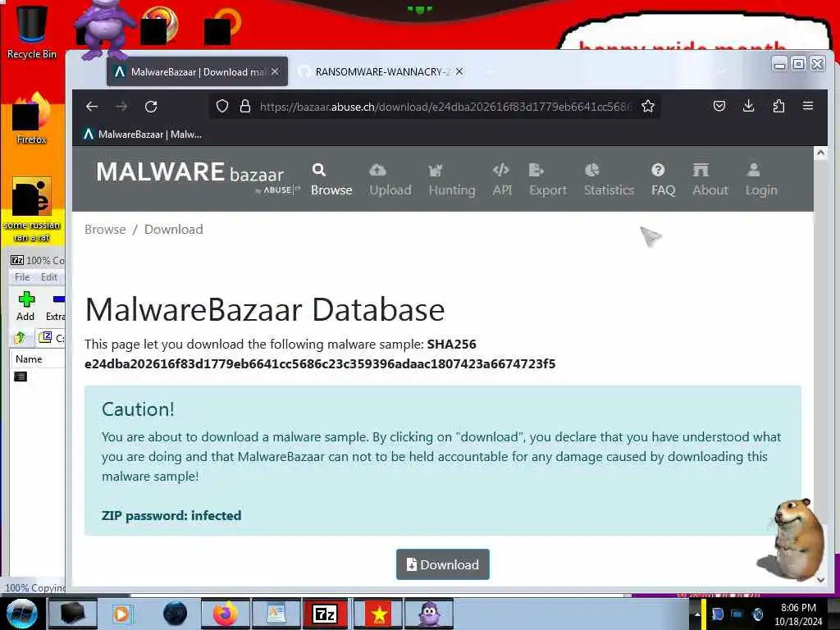This screenshot has height=630, width=840.
Task: Click the Name column header in 7-Zip
Action: [x=38, y=359]
